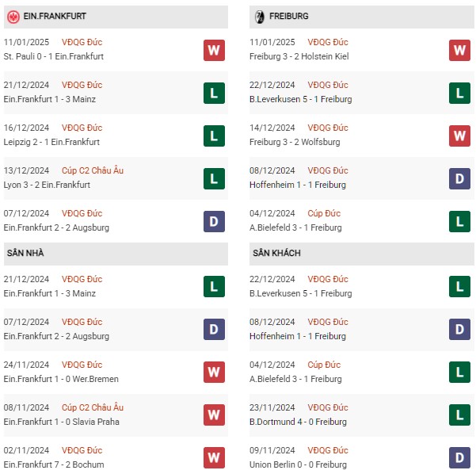Screen dimensions: 476x474
Task: Open the SÂN KHÁCH away section header
Action: (x=361, y=254)
